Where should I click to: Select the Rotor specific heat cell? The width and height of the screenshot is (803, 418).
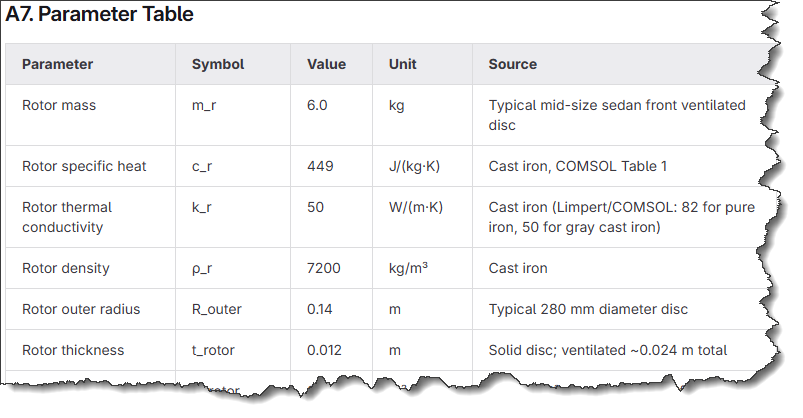[x=84, y=166]
